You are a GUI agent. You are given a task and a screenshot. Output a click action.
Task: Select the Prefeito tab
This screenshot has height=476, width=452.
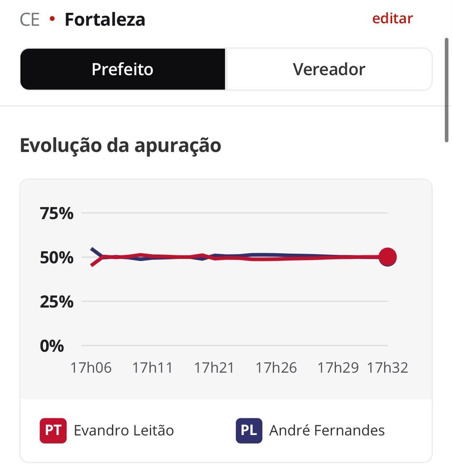tap(122, 69)
